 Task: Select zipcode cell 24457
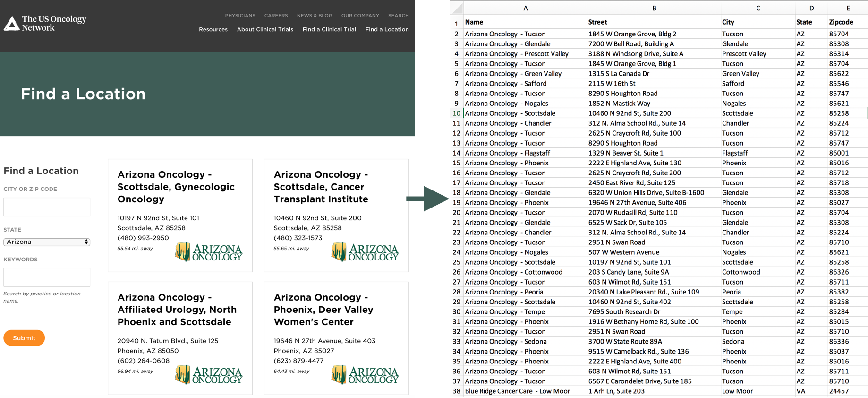[848, 391]
